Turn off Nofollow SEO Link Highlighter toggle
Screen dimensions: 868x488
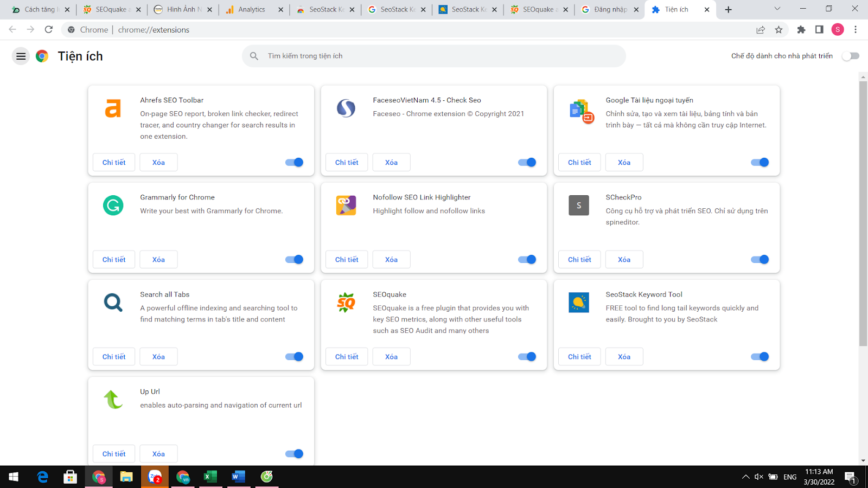pos(527,259)
